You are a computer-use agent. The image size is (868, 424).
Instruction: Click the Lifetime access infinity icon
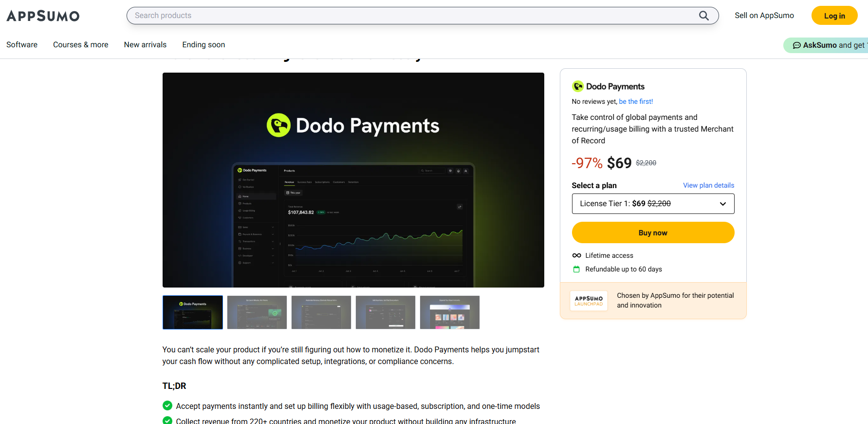click(576, 255)
